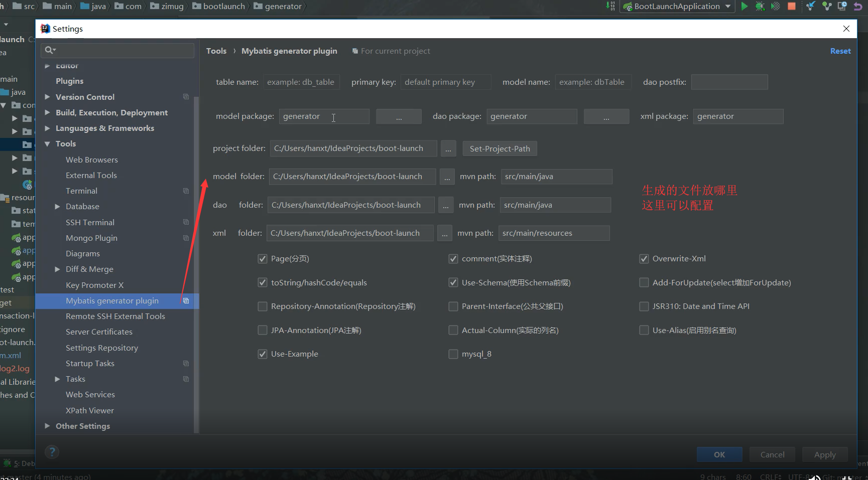Toggle the Use-Schema checkbox

pyautogui.click(x=453, y=283)
